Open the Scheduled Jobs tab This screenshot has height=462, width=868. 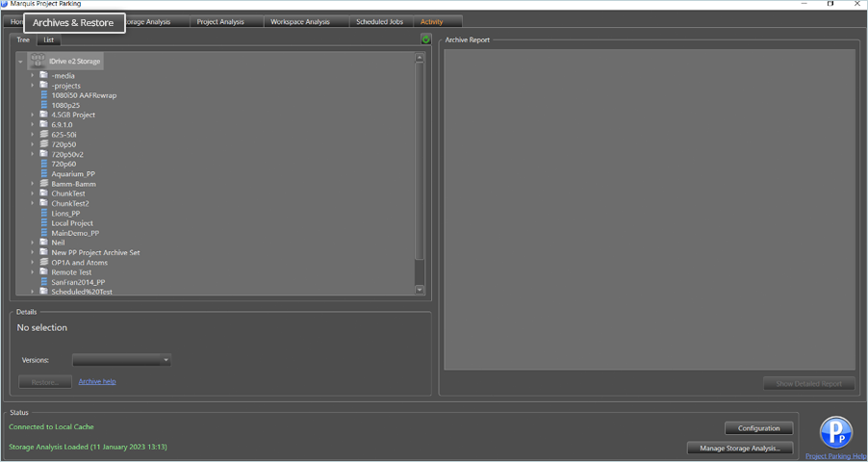pyautogui.click(x=379, y=21)
